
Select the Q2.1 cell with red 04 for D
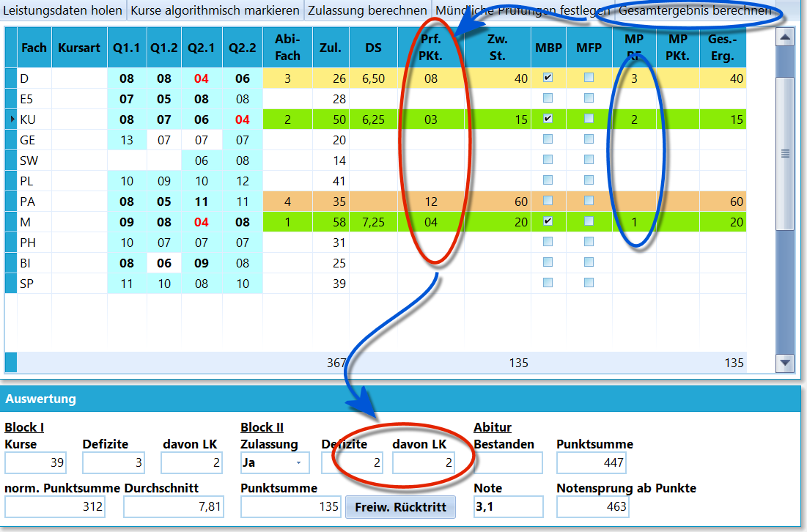pos(202,78)
